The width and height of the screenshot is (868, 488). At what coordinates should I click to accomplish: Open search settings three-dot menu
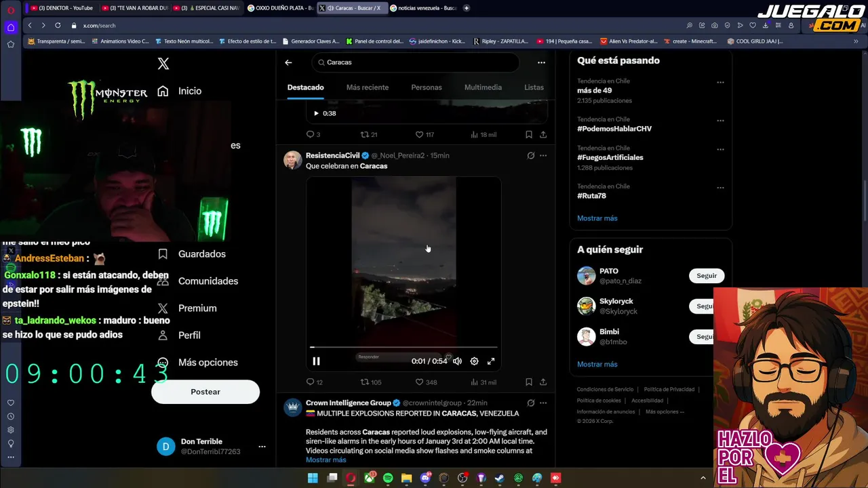point(541,62)
